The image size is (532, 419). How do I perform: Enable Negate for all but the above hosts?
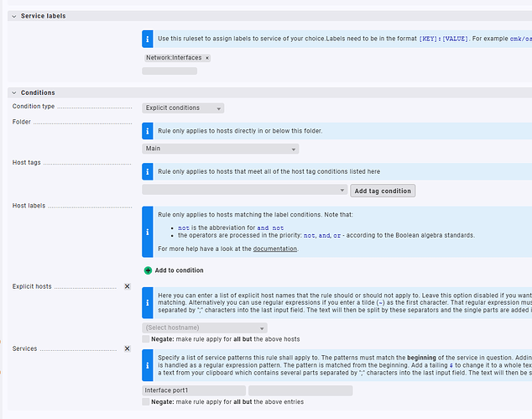click(147, 339)
